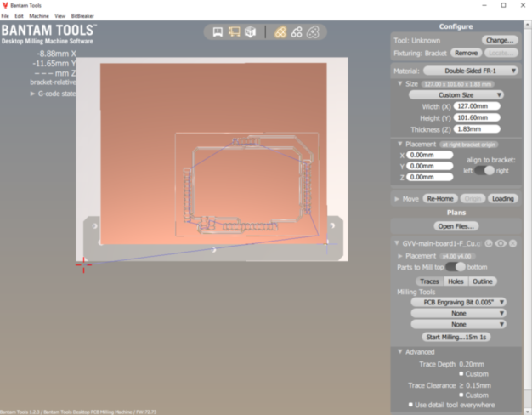Viewport: 532px width, 415px height.
Task: Toggle Parts to Mill top/bottom switch
Action: (456, 267)
